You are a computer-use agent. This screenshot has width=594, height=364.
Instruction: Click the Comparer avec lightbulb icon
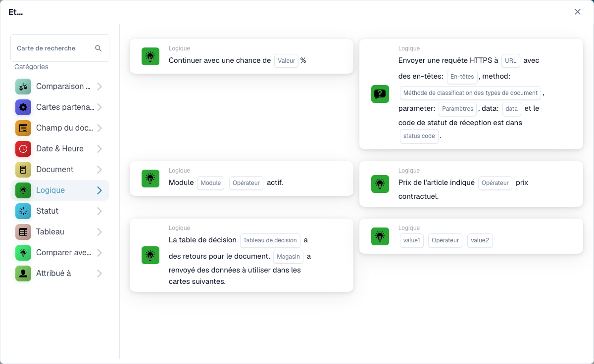coord(23,253)
